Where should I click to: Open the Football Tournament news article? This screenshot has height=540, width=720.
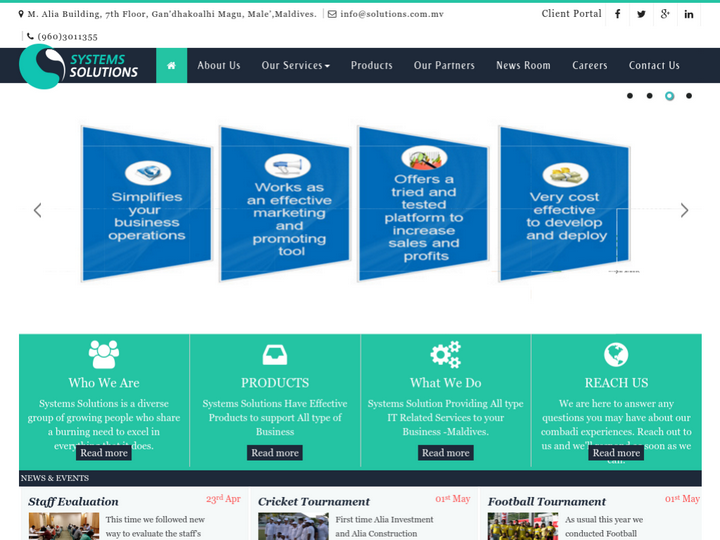pyautogui.click(x=546, y=501)
